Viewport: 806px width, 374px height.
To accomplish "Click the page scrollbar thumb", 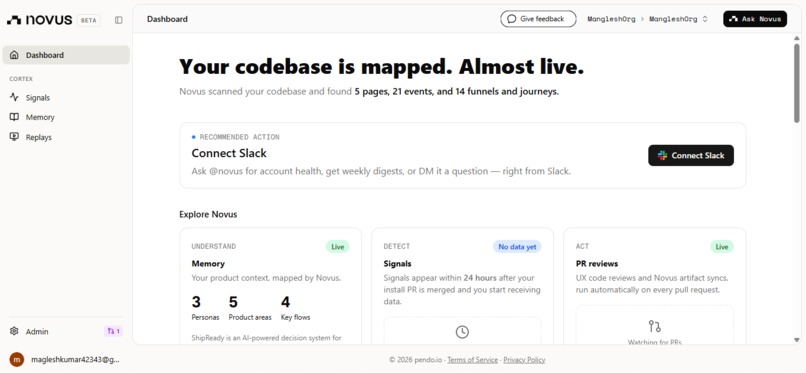I will pos(796,84).
